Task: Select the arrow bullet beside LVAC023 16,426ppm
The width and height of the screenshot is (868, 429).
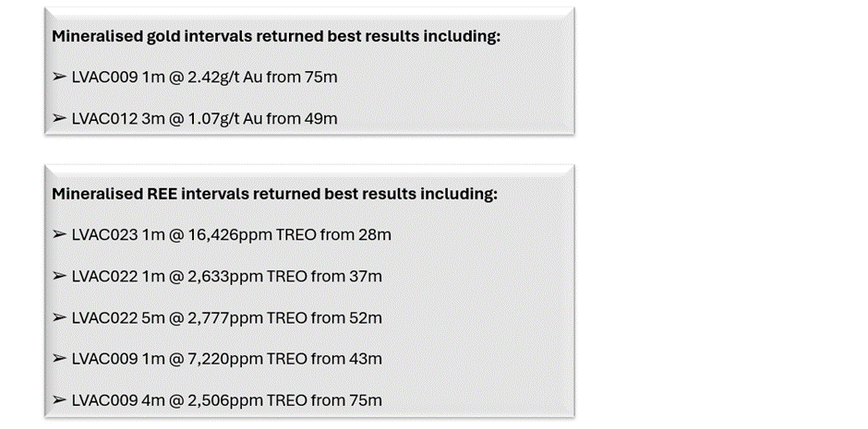Action: pos(59,235)
